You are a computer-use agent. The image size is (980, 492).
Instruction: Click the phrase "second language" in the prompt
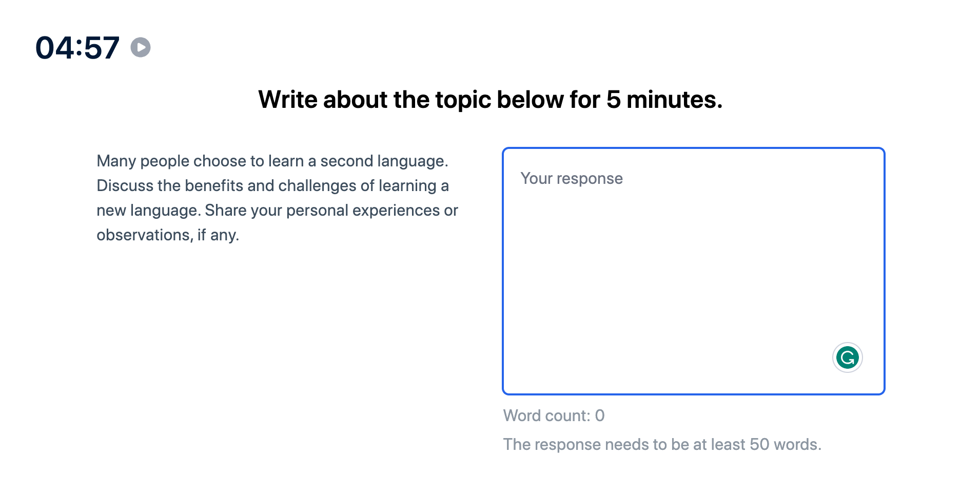click(384, 161)
